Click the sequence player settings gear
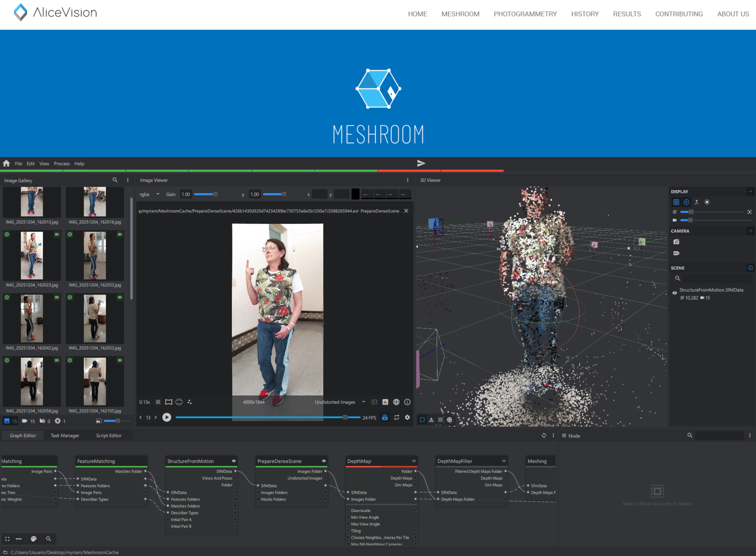Screen dimensions: 756x556 coord(407,417)
